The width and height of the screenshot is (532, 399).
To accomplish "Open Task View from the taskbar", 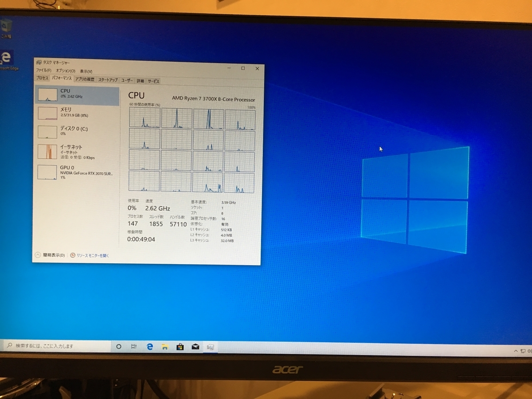I will pyautogui.click(x=133, y=347).
